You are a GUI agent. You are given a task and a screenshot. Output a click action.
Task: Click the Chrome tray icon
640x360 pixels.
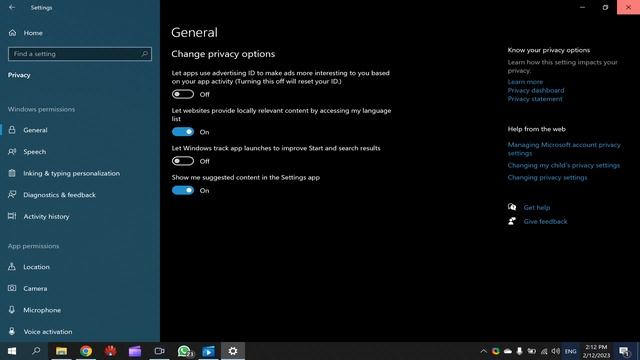coord(496,351)
